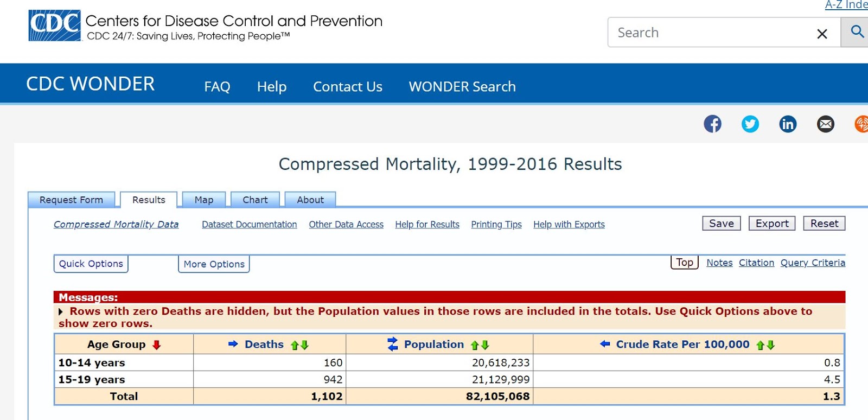This screenshot has height=420, width=868.
Task: Click crude rate value 4.5
Action: click(x=832, y=379)
